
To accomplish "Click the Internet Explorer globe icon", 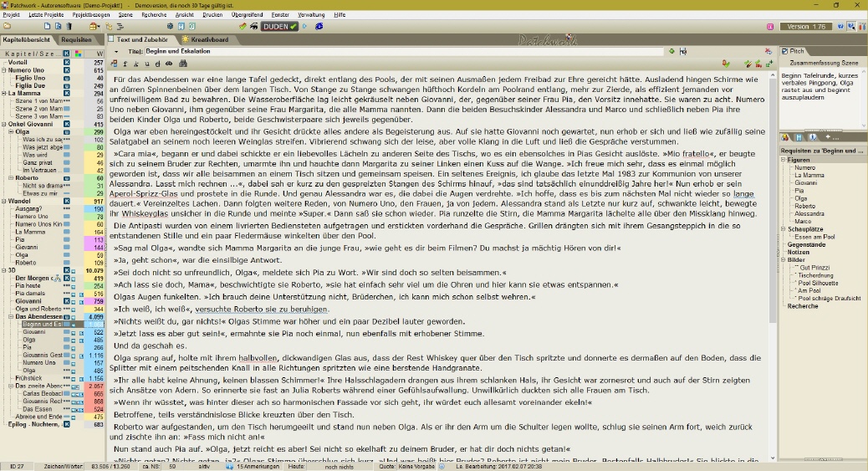I will pyautogui.click(x=319, y=26).
